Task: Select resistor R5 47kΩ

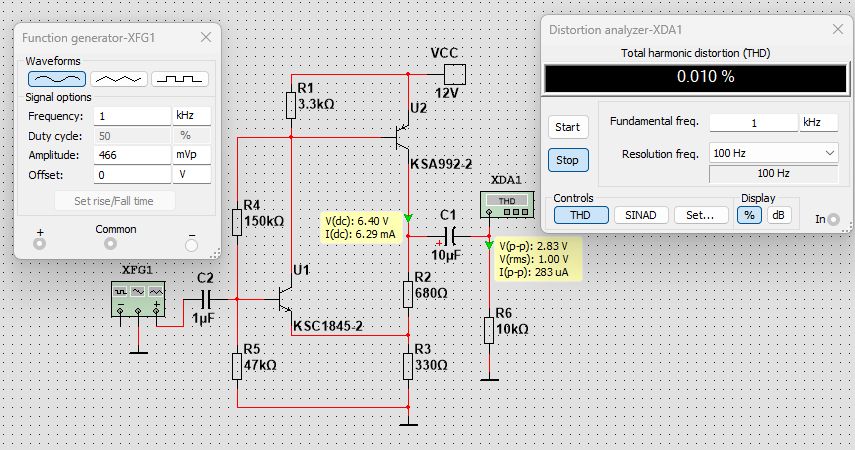Action: (237, 366)
